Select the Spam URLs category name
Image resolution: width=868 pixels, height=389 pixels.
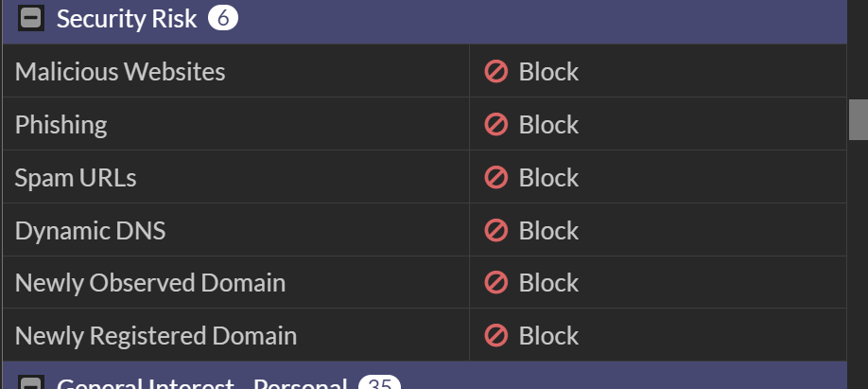coord(76,178)
